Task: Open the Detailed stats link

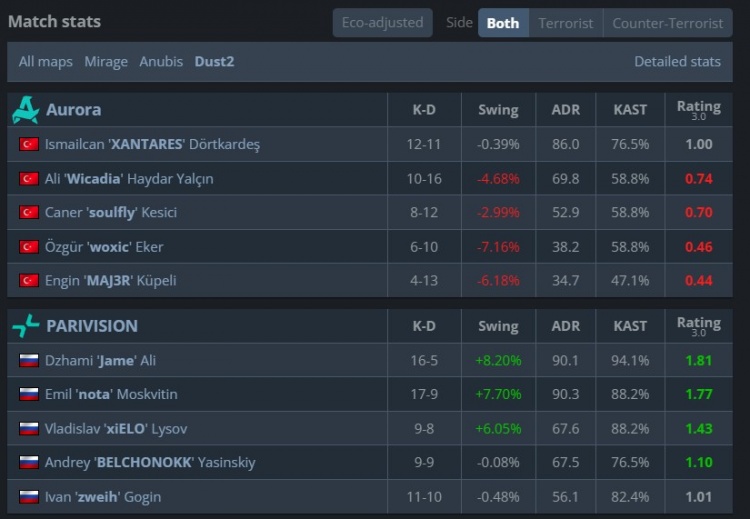Action: coord(677,61)
